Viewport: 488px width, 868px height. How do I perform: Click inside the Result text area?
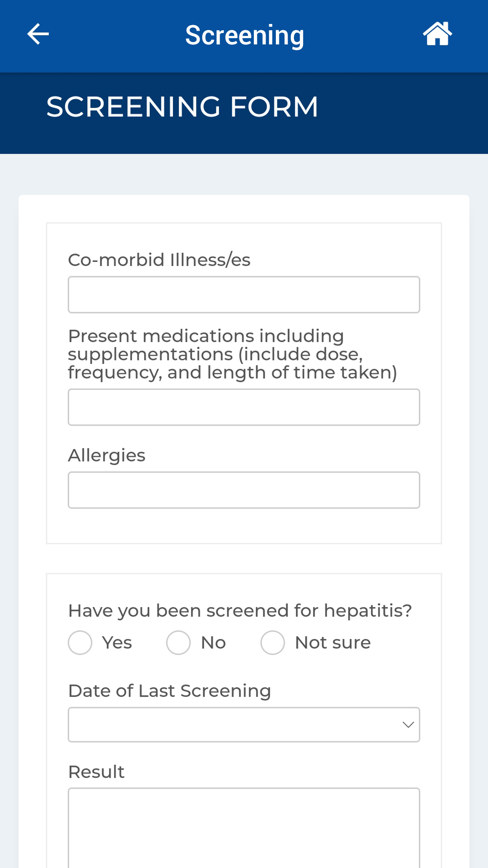coord(244,828)
